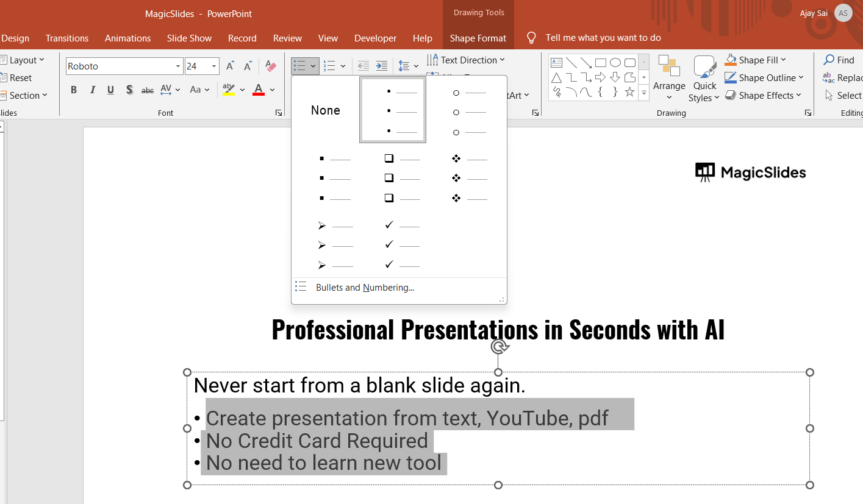Click the Decrease Font Size icon
This screenshot has height=504, width=863.
(x=248, y=66)
